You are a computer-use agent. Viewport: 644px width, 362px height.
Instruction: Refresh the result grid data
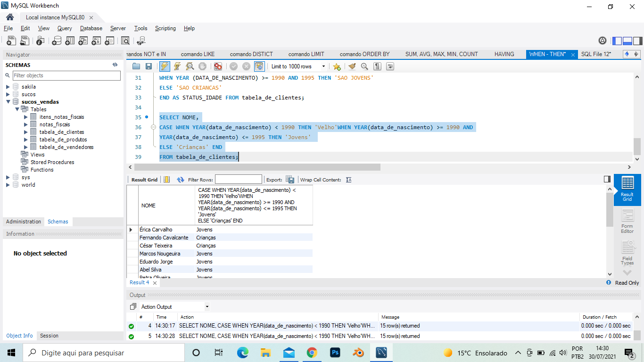click(181, 180)
